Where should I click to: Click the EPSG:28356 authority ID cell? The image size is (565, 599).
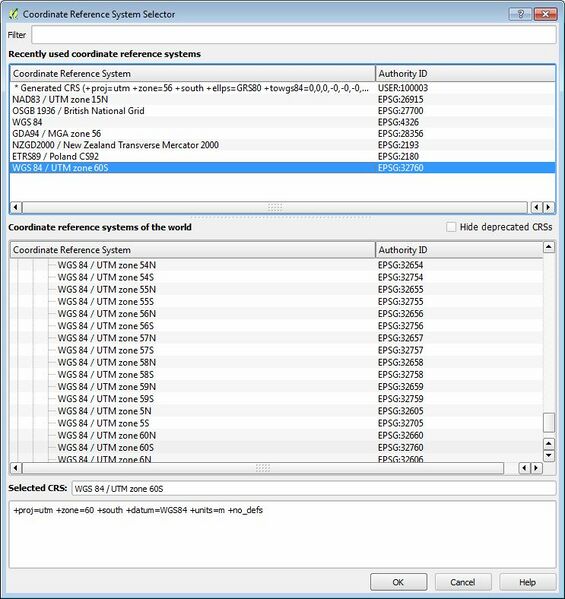click(x=400, y=134)
